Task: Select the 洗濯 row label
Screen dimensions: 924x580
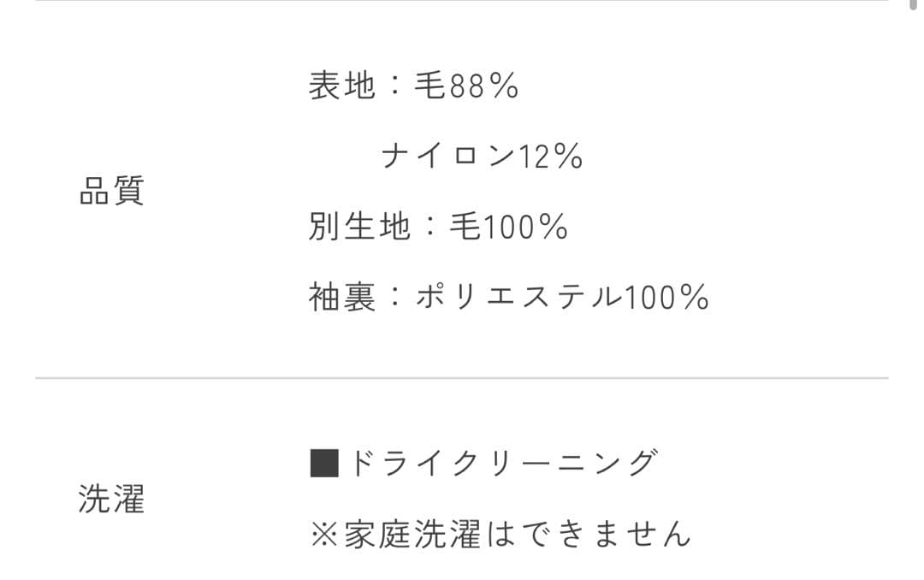Action: [x=111, y=499]
